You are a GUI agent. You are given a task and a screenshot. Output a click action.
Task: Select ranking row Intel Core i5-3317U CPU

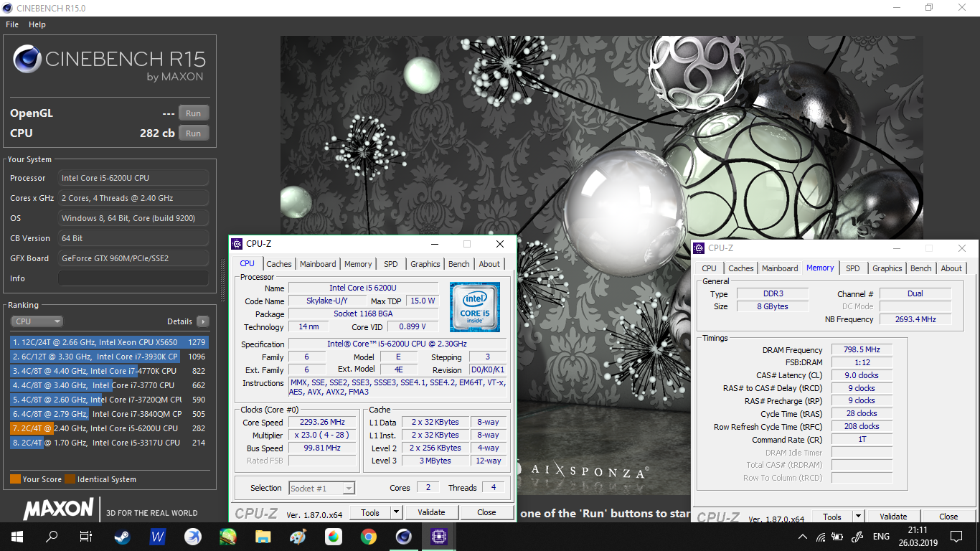click(x=109, y=443)
